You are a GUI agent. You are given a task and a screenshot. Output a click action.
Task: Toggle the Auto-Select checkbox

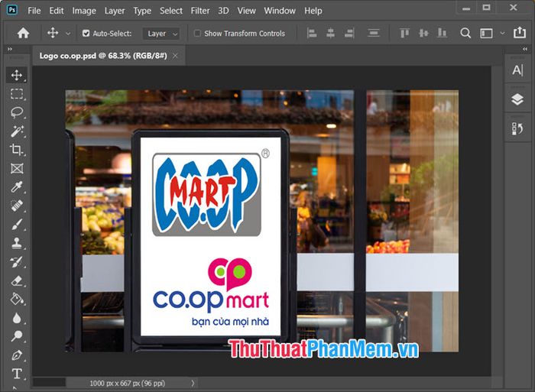(x=86, y=34)
